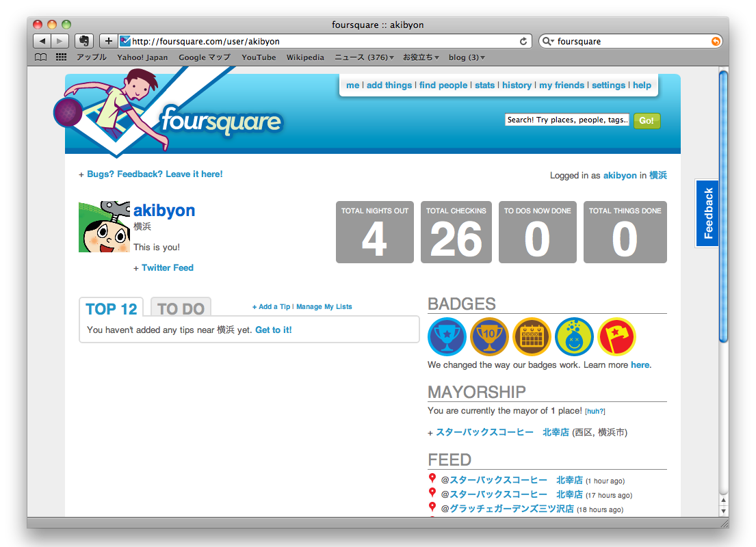Open the 'history' navigation item
This screenshot has height=547, width=756.
click(x=517, y=85)
